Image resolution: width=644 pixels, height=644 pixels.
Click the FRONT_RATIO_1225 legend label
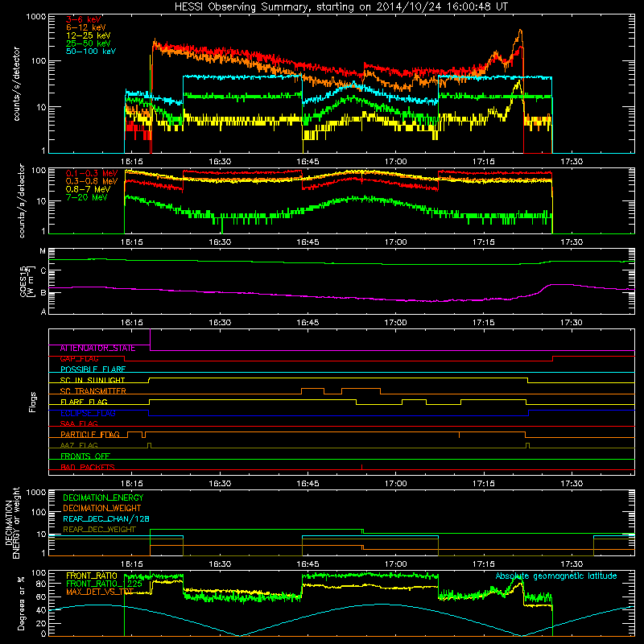pos(105,584)
